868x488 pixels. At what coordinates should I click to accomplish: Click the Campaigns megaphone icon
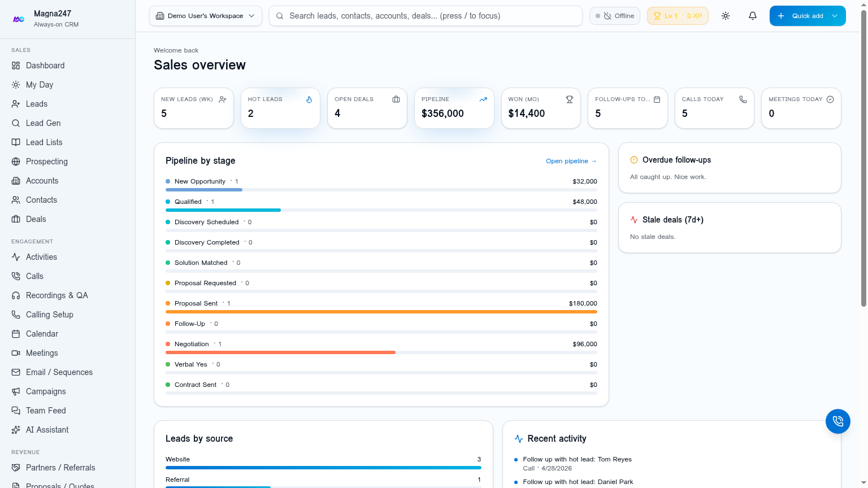16,391
